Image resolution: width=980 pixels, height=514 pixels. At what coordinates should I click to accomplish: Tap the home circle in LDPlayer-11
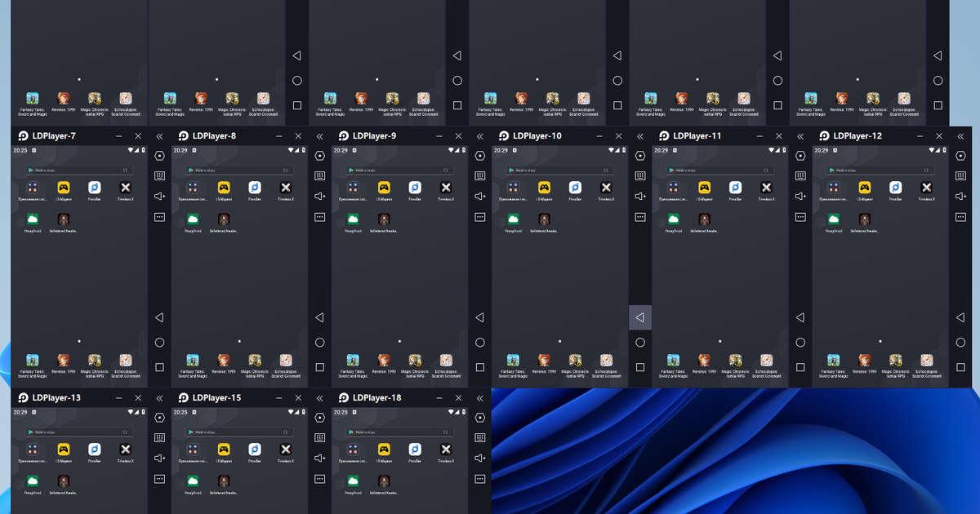(x=800, y=343)
